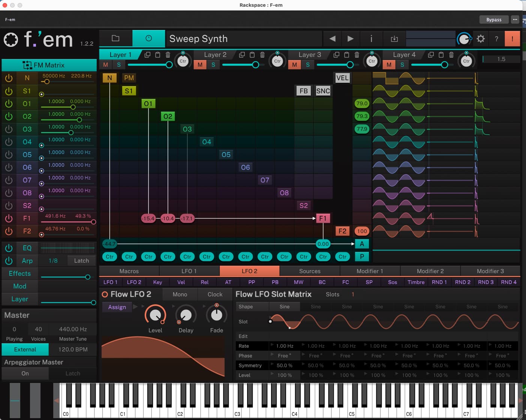The height and width of the screenshot is (420, 526).
Task: Click the C4 key on keyboard
Action: click(295, 412)
